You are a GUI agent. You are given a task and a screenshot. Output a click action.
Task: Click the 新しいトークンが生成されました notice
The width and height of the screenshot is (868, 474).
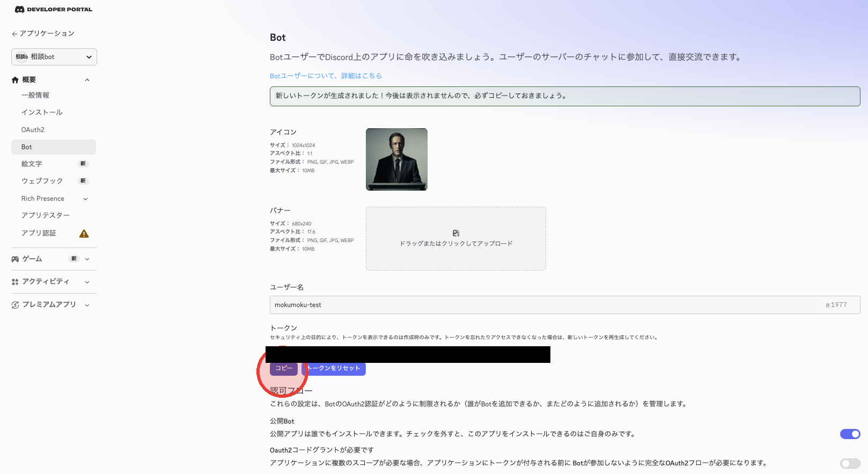(x=565, y=96)
